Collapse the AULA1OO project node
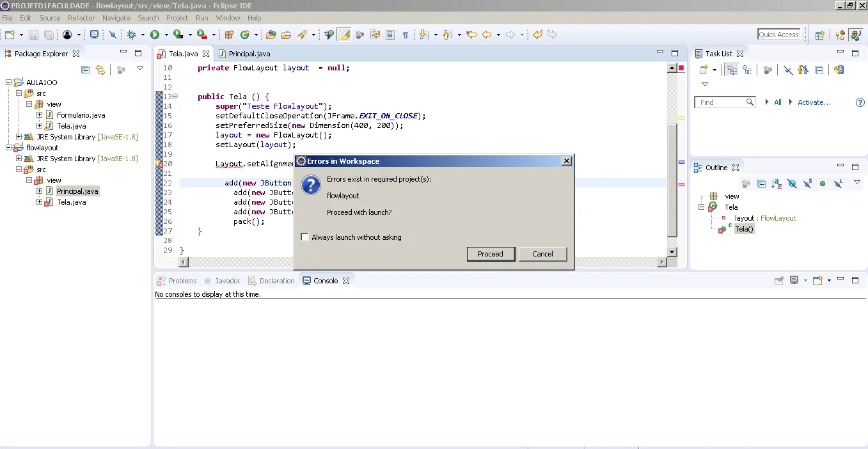This screenshot has height=449, width=868. [9, 83]
